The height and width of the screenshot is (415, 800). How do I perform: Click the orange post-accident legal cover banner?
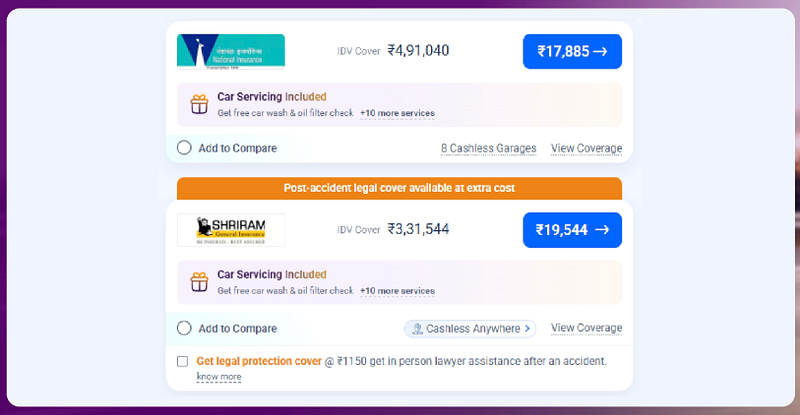tap(399, 188)
